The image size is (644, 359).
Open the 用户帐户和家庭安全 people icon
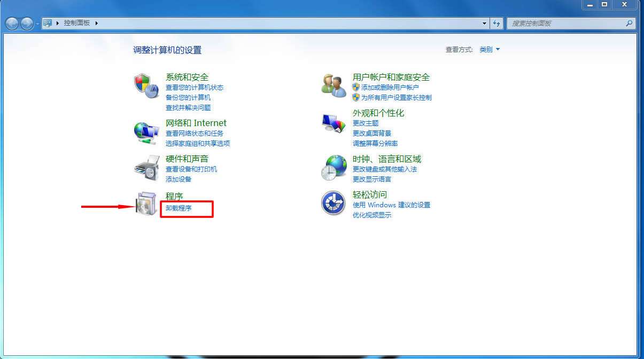click(x=334, y=85)
